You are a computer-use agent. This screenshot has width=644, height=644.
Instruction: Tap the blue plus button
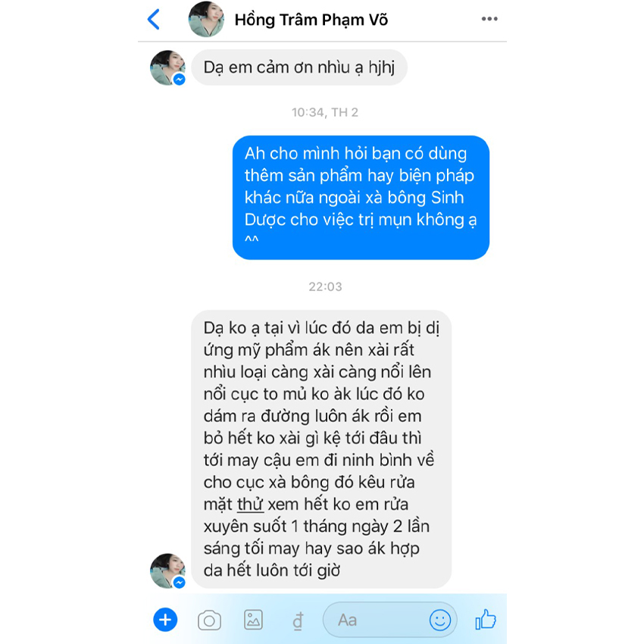[x=165, y=619]
